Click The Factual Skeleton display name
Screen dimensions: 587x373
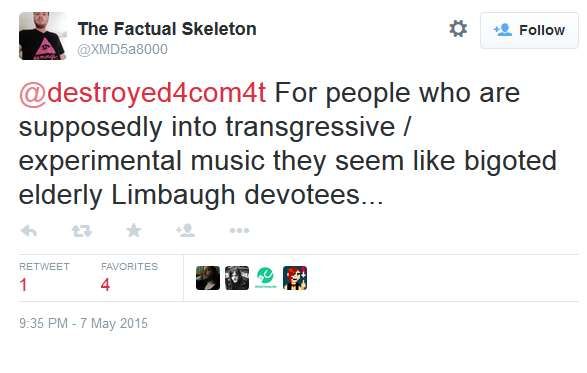pyautogui.click(x=167, y=29)
